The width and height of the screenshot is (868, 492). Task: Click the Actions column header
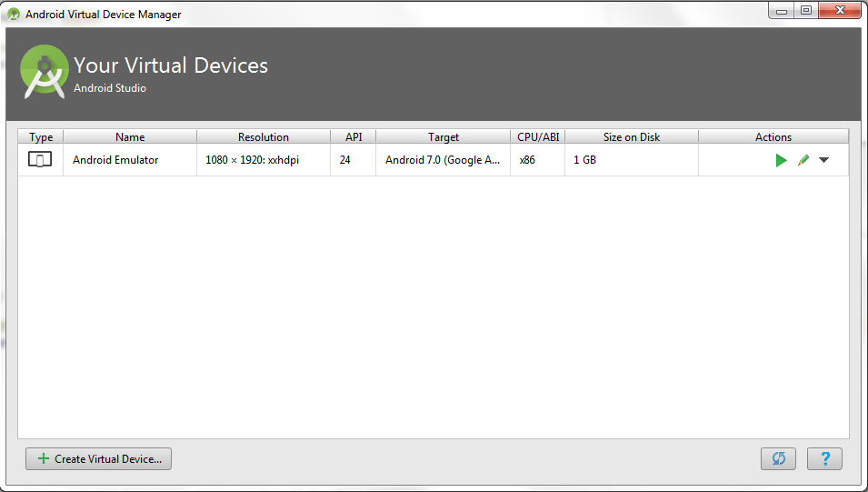pos(773,136)
